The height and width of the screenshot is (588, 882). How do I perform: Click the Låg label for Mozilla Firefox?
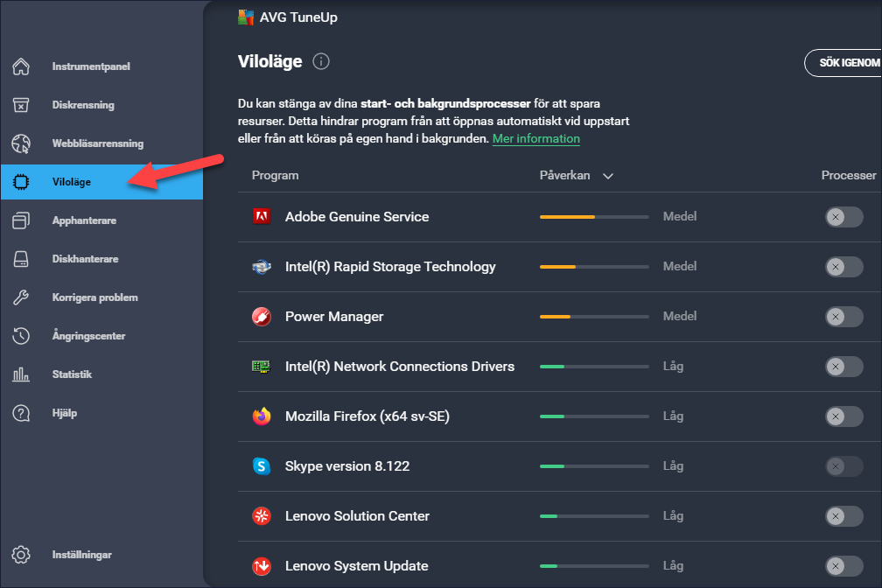[674, 416]
